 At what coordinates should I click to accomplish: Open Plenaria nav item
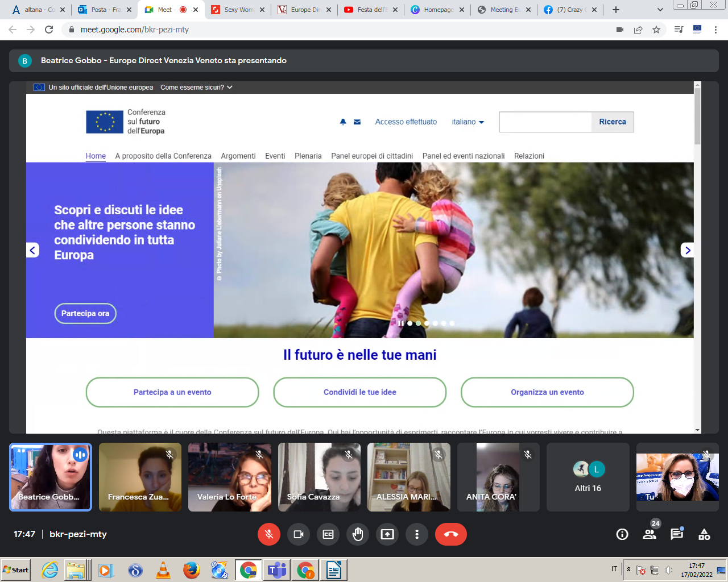pos(308,156)
